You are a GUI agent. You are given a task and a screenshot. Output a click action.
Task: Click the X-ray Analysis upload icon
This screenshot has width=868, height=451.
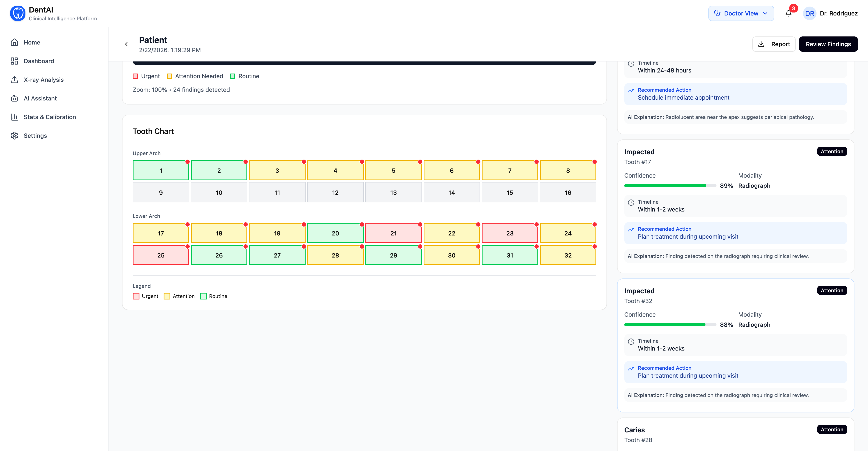click(14, 79)
